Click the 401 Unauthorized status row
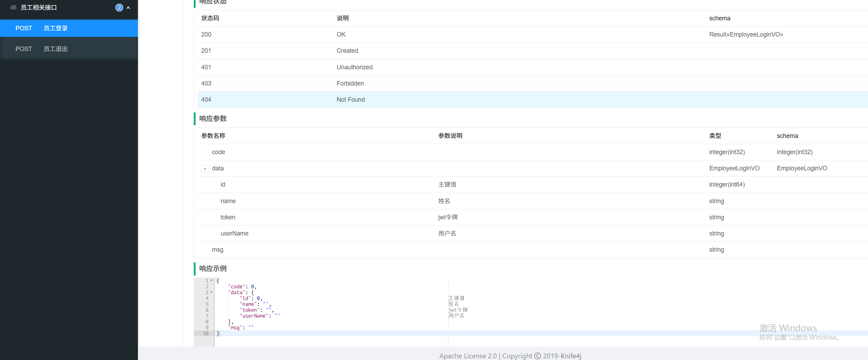The image size is (868, 360). click(354, 67)
